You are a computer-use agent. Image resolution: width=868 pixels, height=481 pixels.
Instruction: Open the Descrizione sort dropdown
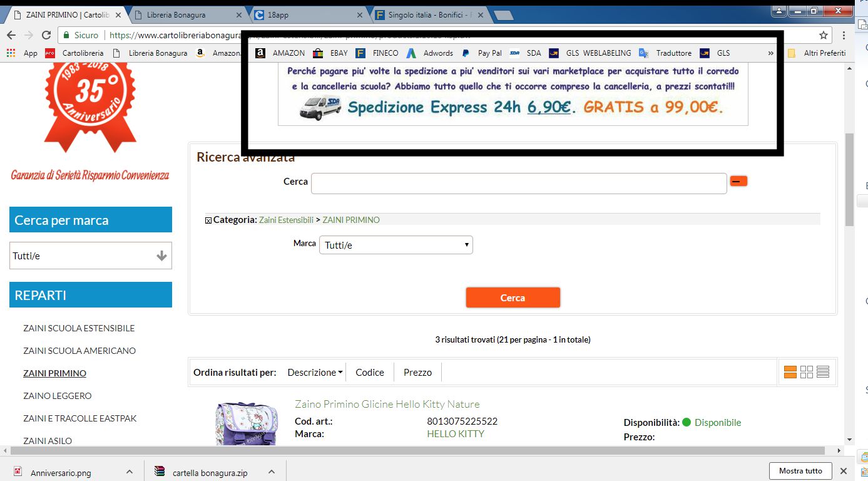tap(315, 373)
